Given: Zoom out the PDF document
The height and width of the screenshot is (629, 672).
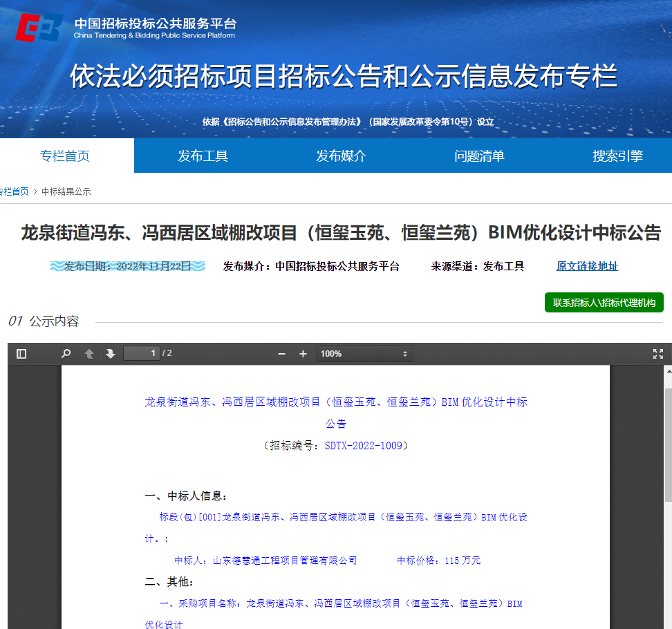Looking at the screenshot, I should pyautogui.click(x=281, y=354).
